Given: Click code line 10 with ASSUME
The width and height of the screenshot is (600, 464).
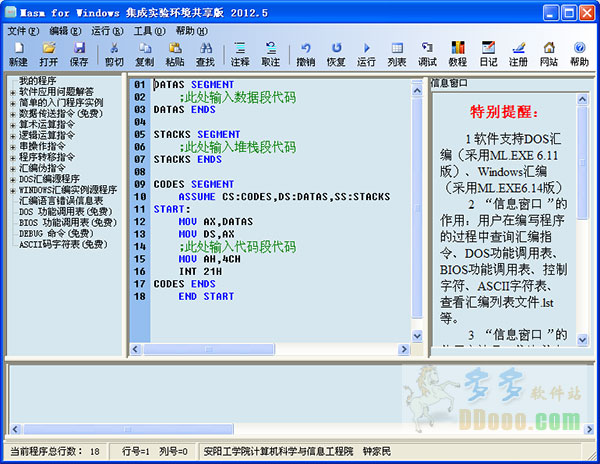Looking at the screenshot, I should 284,197.
